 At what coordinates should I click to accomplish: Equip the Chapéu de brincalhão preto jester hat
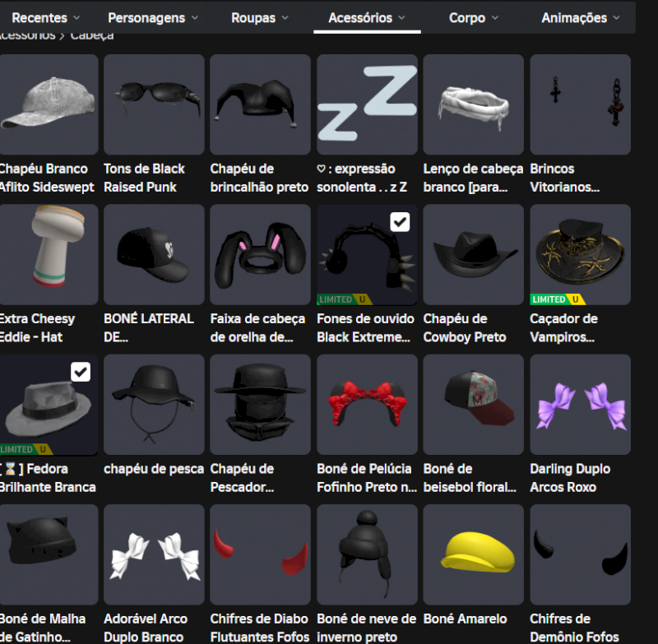tap(260, 104)
